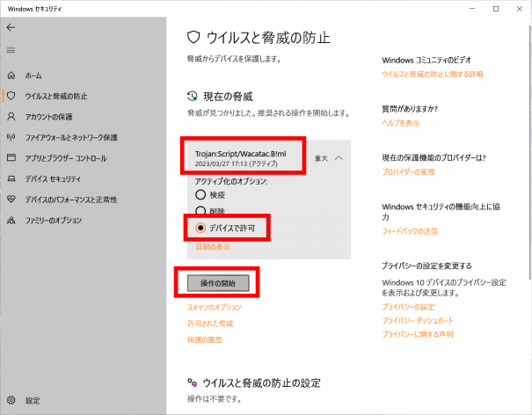This screenshot has width=532, height=415.
Task: Click the device security icon
Action: pyautogui.click(x=11, y=178)
